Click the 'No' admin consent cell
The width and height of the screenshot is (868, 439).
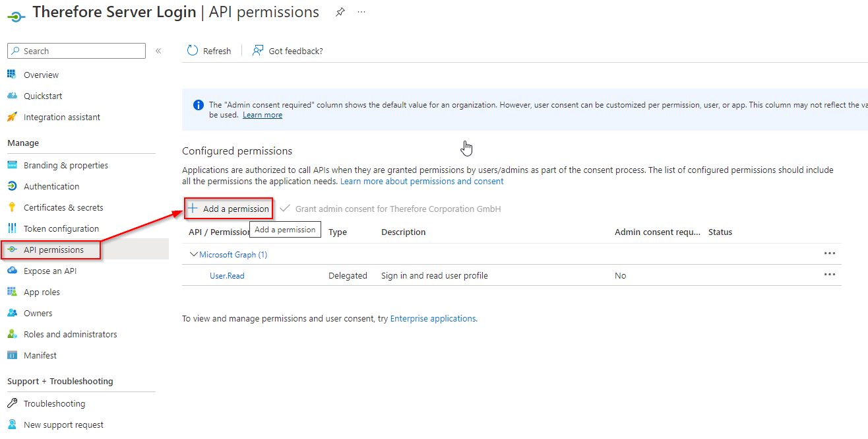[x=621, y=275]
